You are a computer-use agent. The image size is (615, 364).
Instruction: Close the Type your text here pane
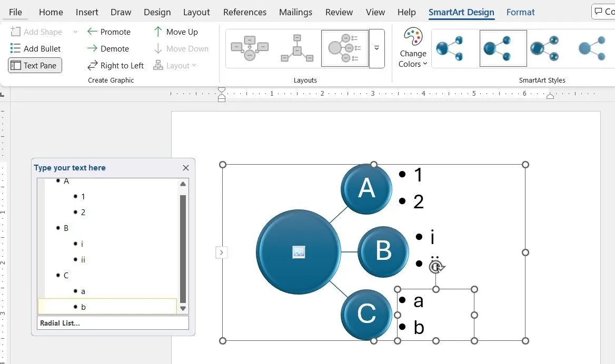[185, 168]
